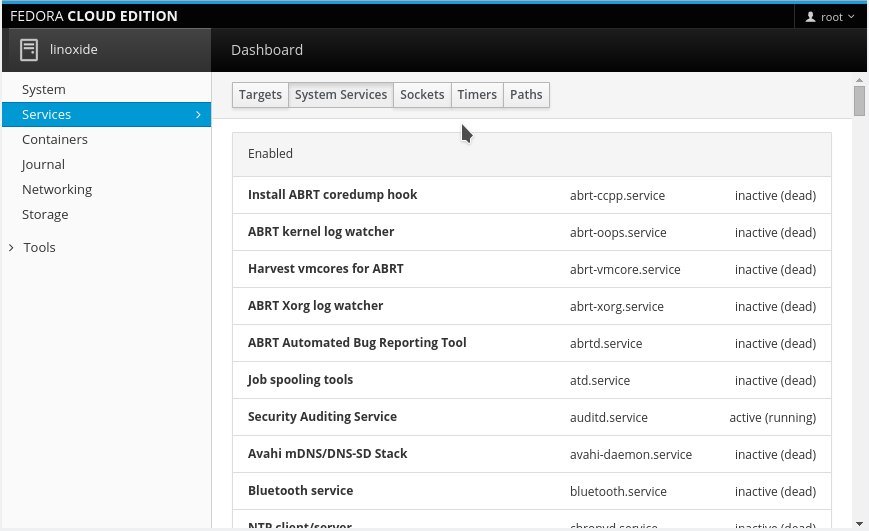Go to Containers in sidebar

point(55,140)
